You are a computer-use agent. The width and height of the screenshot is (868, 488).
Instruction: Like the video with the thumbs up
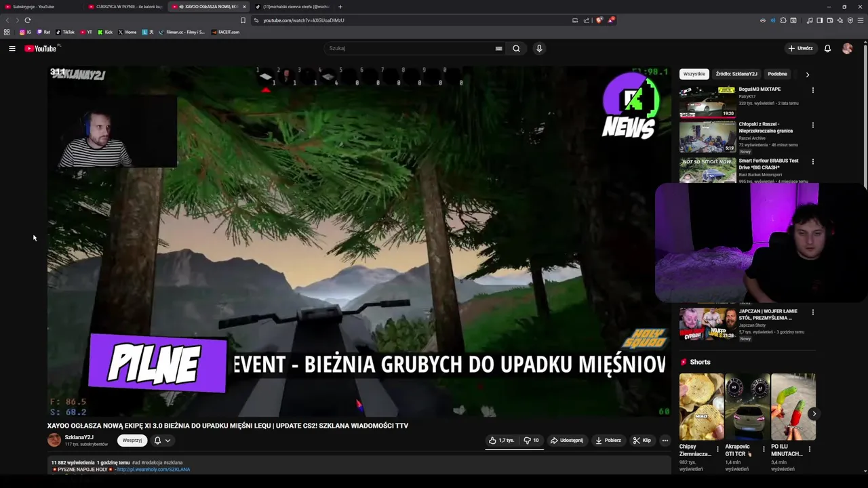(501, 441)
